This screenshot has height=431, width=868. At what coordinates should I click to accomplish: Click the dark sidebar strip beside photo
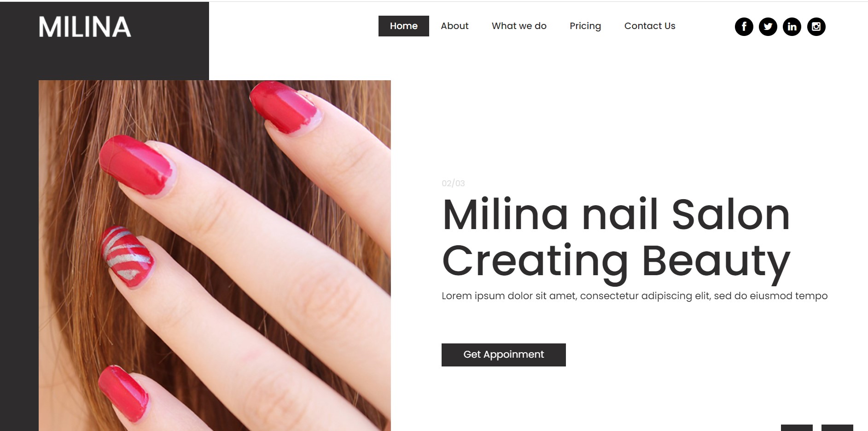coord(19,255)
